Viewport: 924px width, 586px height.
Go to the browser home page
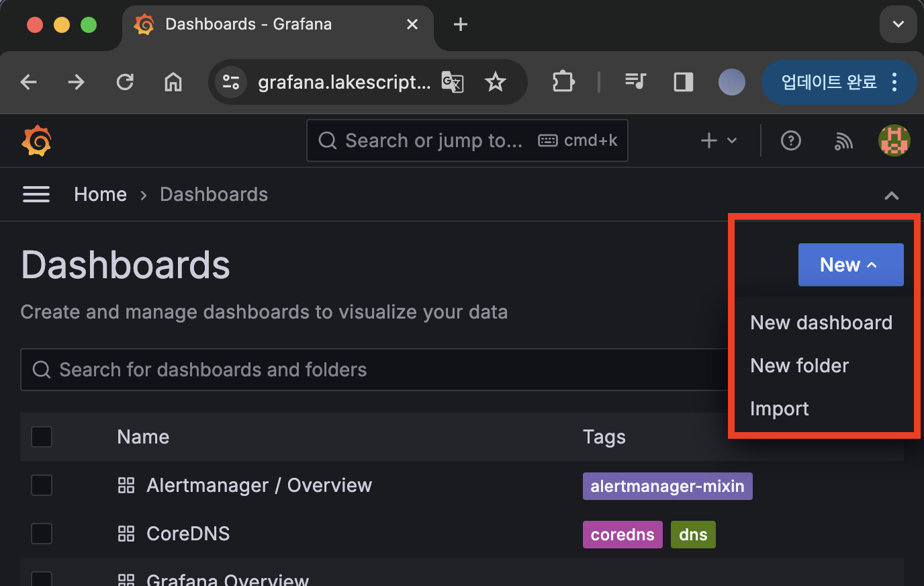point(173,82)
